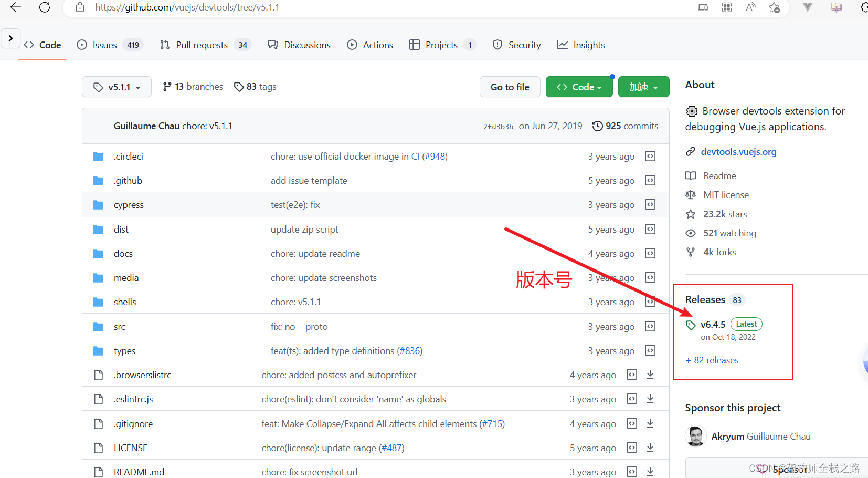Open the Security tab
868x478 pixels.
pyautogui.click(x=517, y=45)
